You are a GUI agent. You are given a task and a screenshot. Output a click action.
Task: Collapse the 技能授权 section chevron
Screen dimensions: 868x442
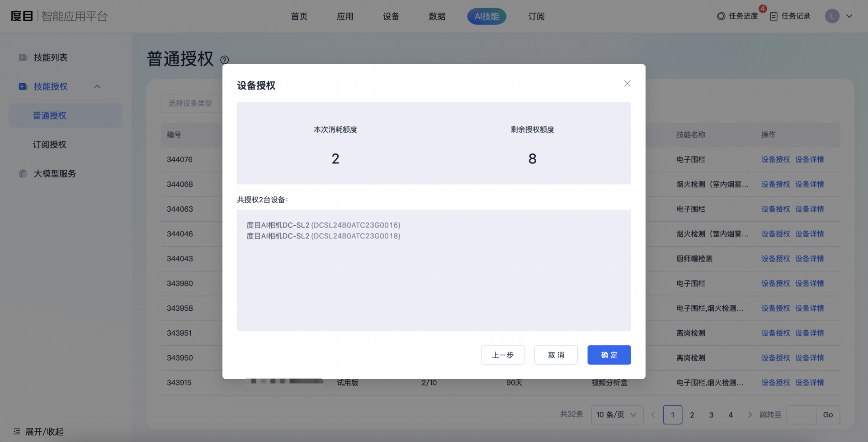pyautogui.click(x=97, y=86)
